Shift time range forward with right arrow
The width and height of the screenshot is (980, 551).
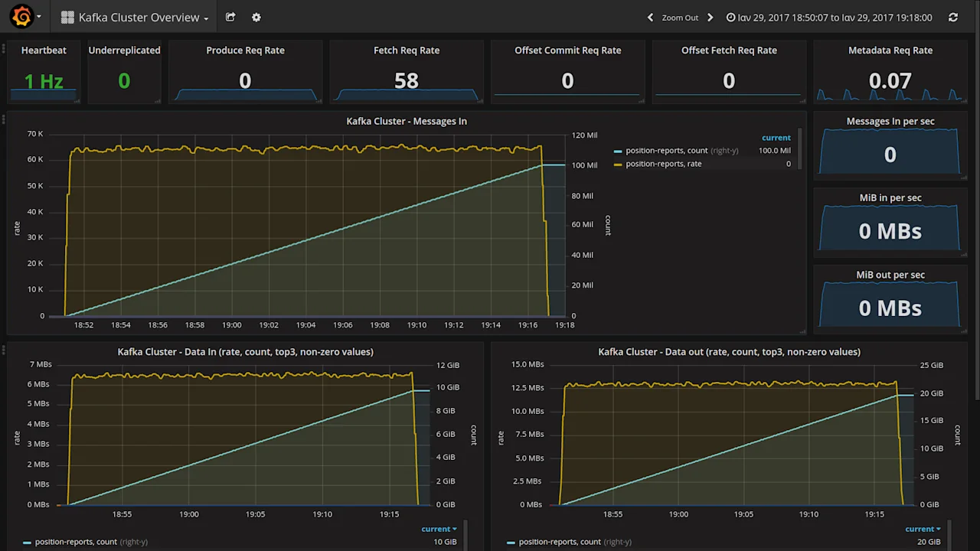pos(709,17)
